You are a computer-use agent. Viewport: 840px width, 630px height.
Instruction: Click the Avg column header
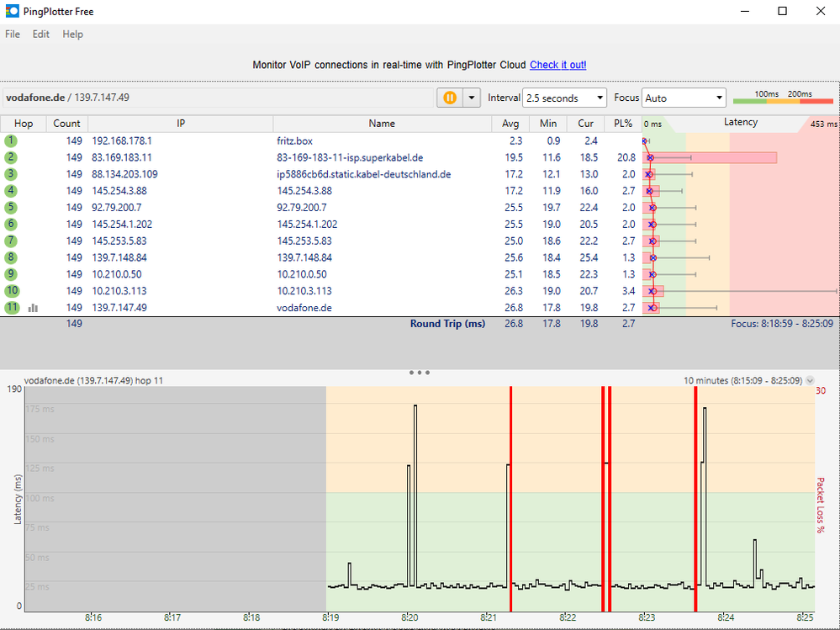512,124
